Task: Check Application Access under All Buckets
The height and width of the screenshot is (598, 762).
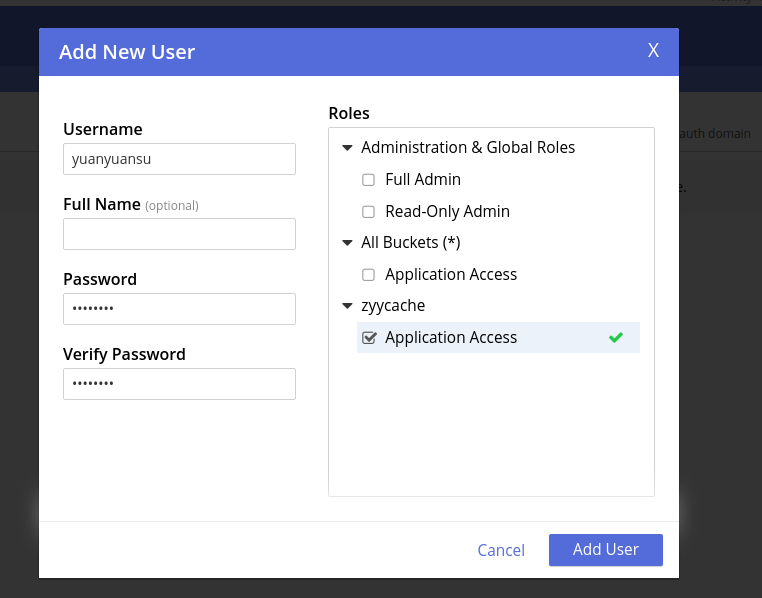Action: coord(368,275)
